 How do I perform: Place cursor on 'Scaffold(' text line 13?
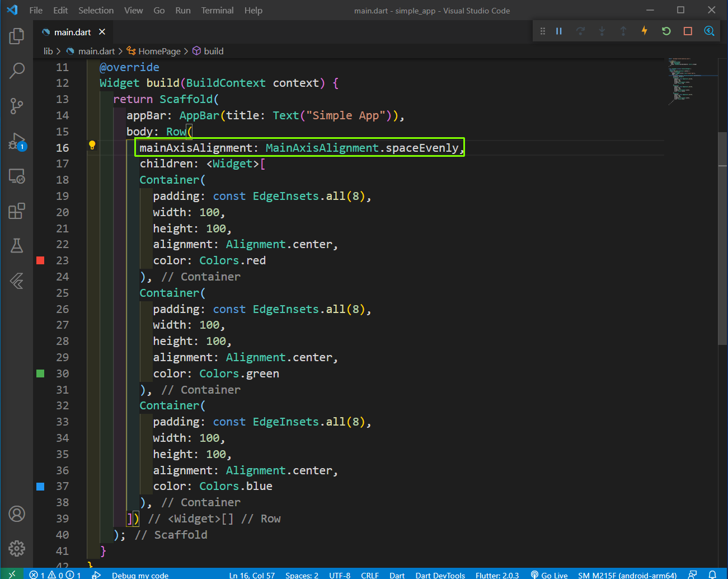(x=189, y=99)
